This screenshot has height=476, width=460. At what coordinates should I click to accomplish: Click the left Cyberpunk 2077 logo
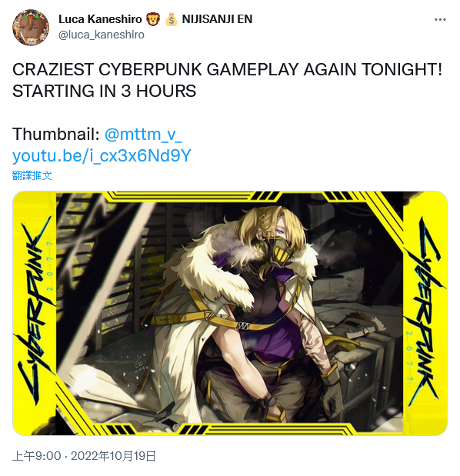(35, 308)
